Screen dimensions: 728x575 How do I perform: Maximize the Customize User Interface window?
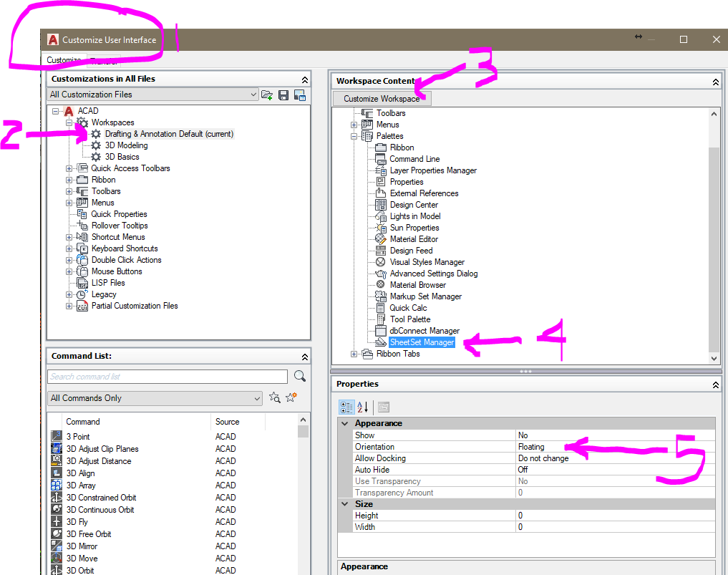coord(684,40)
